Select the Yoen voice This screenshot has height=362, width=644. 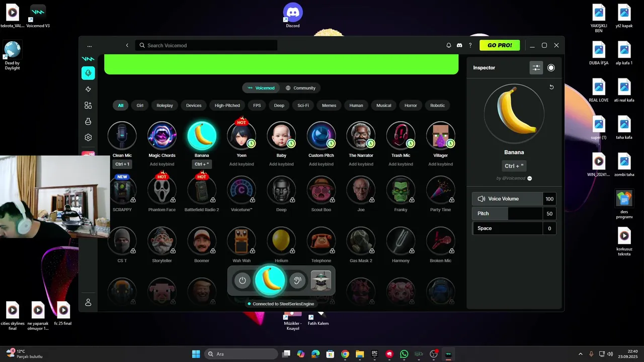(242, 136)
